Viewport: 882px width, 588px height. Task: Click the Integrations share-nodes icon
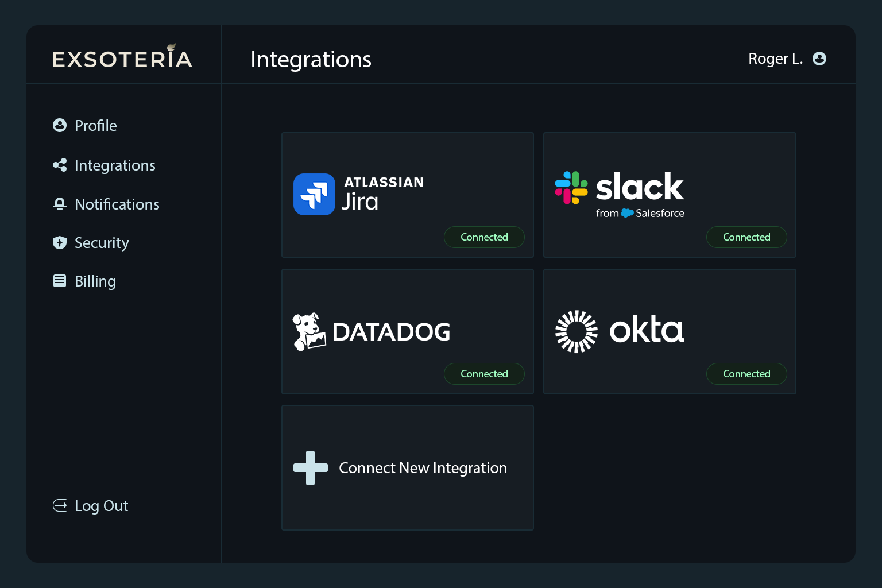pyautogui.click(x=60, y=165)
